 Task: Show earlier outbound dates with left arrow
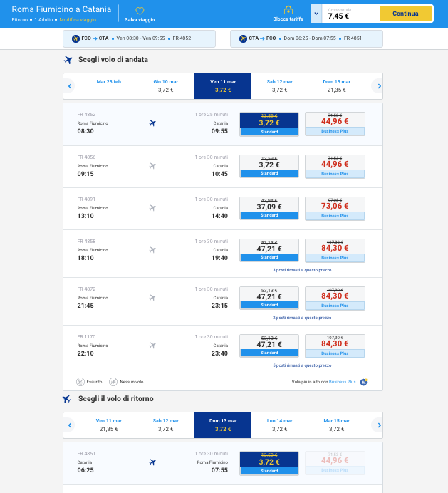[x=70, y=86]
